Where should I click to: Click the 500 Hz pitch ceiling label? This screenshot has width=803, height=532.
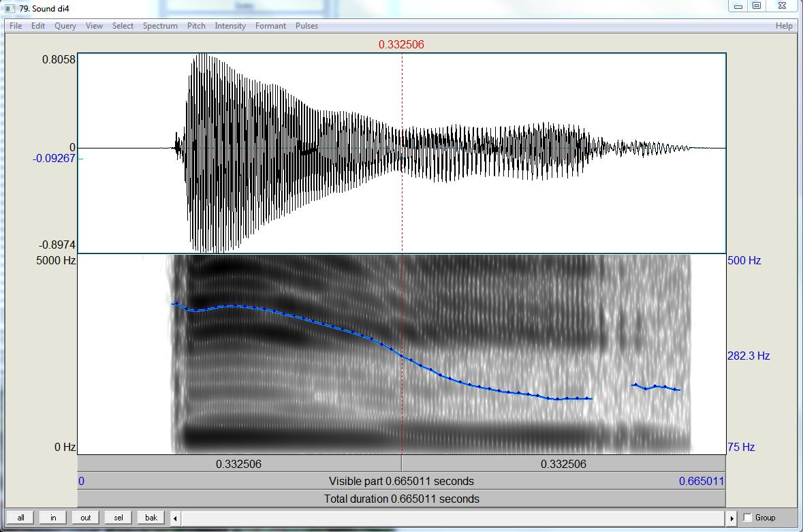click(x=744, y=260)
